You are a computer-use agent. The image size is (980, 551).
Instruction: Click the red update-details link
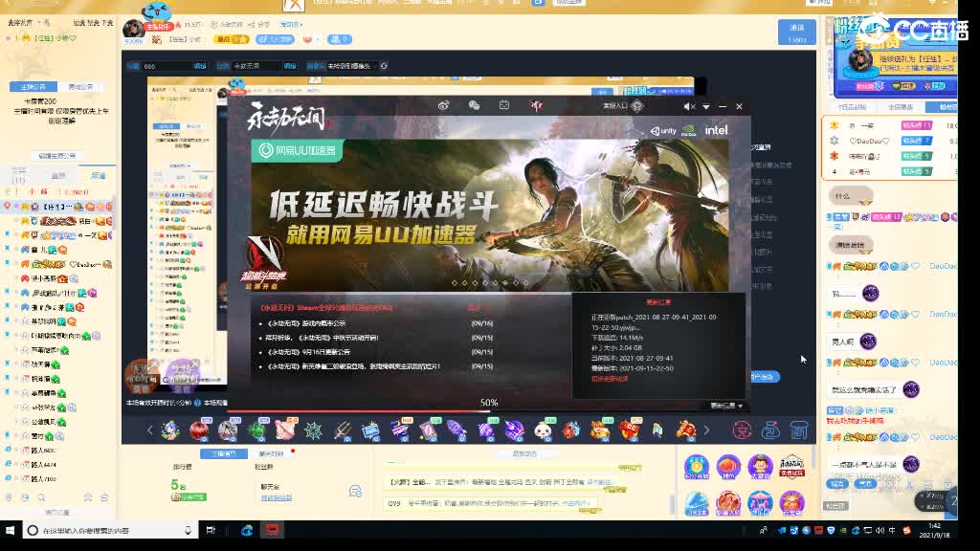[610, 379]
